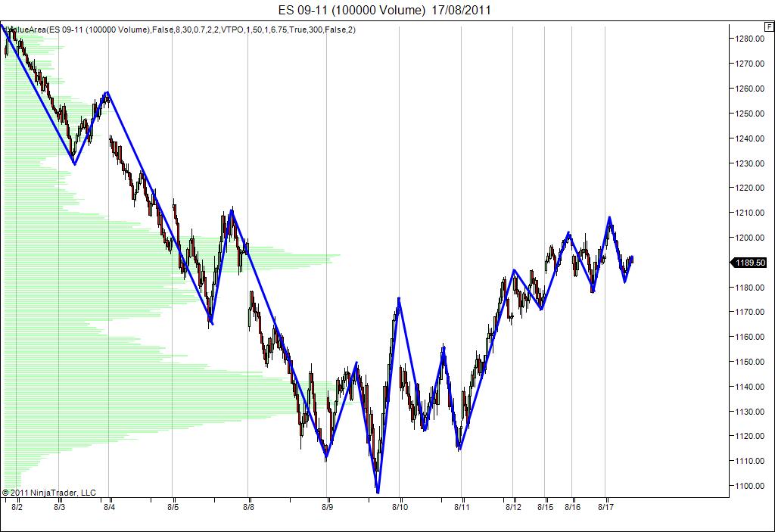
Task: Click the F button at chart corner
Action: [x=770, y=26]
